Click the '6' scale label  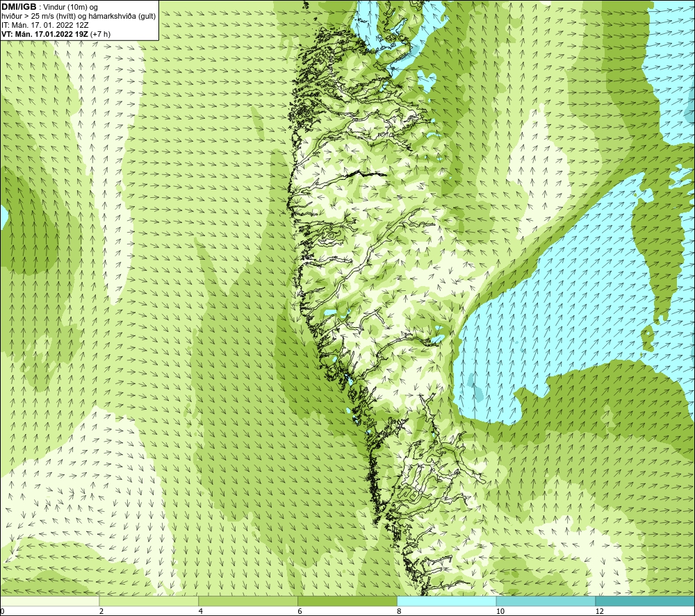(x=300, y=611)
